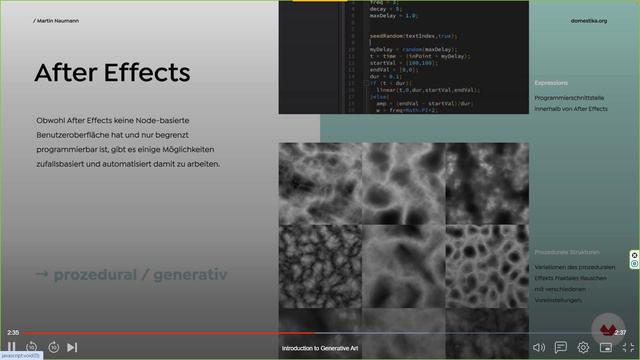Click the code editor screenshot image
The height and width of the screenshot is (360, 640).
[x=404, y=57]
